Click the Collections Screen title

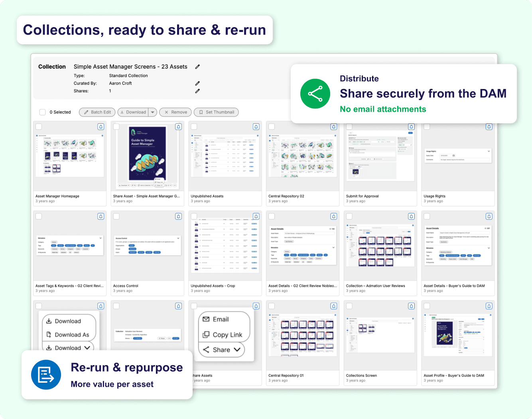(x=361, y=376)
